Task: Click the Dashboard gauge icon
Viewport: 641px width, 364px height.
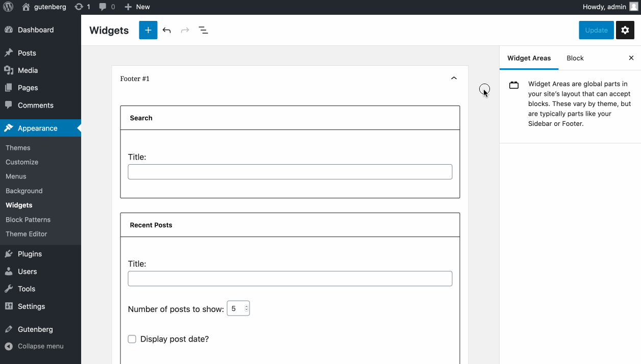Action: [x=9, y=30]
